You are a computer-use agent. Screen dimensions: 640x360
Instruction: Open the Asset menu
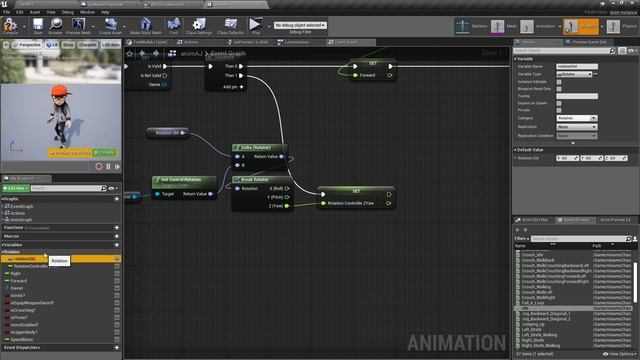(35, 12)
